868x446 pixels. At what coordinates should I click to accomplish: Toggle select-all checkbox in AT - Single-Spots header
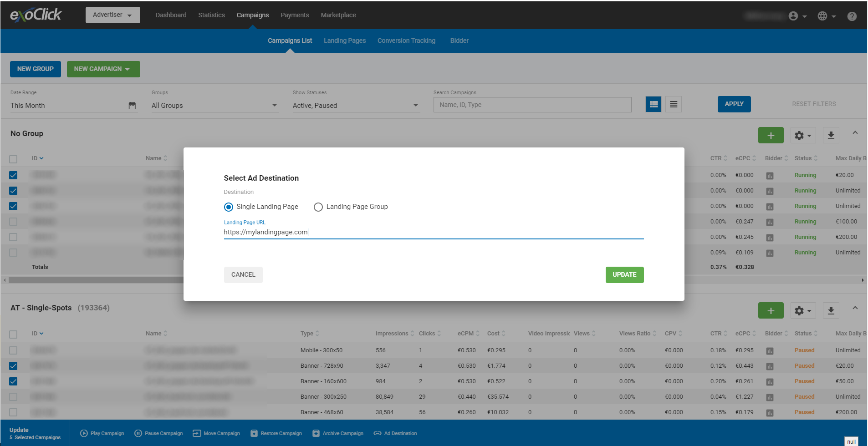13,334
